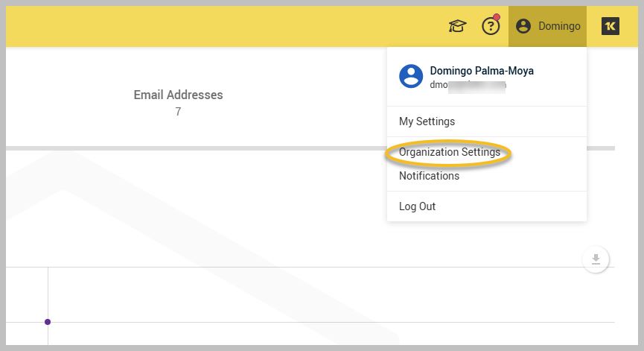Open the K logo app switcher
644x351 pixels.
[x=610, y=26]
